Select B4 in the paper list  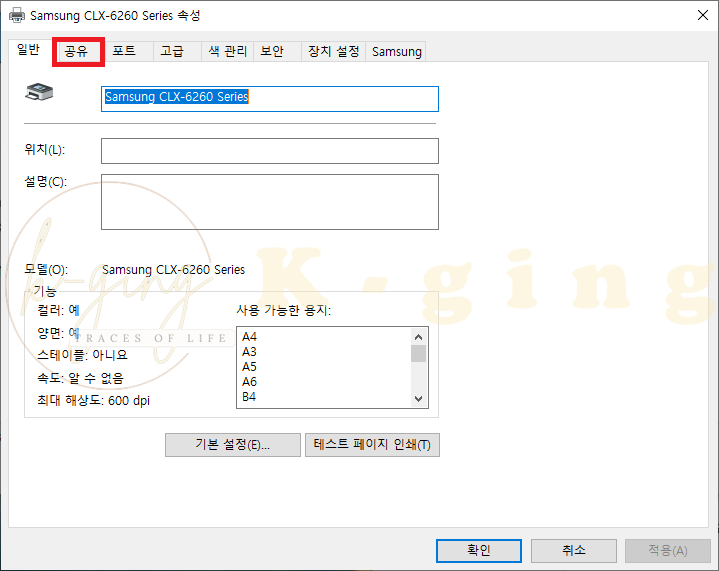tap(249, 397)
